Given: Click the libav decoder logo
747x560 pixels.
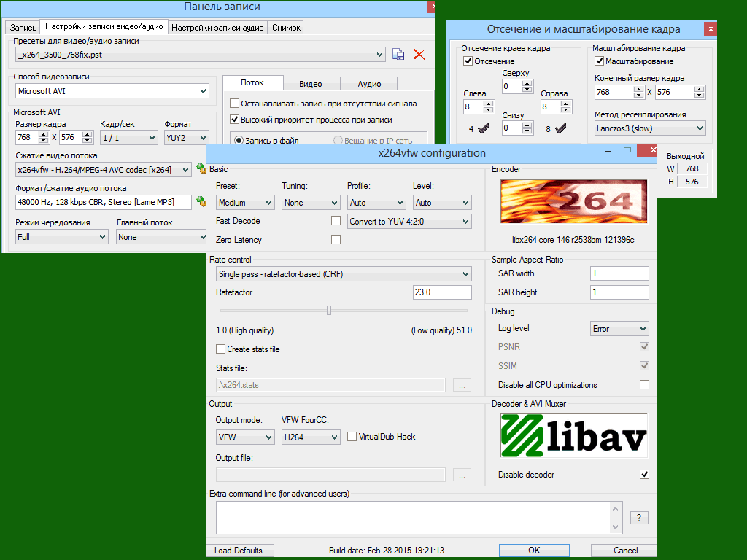Looking at the screenshot, I should point(573,435).
